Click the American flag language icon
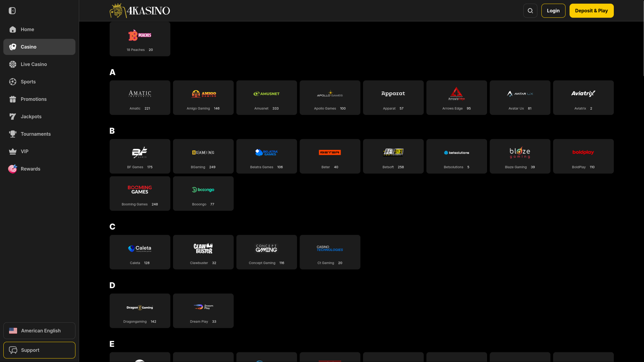Image resolution: width=644 pixels, height=362 pixels. coord(13,331)
